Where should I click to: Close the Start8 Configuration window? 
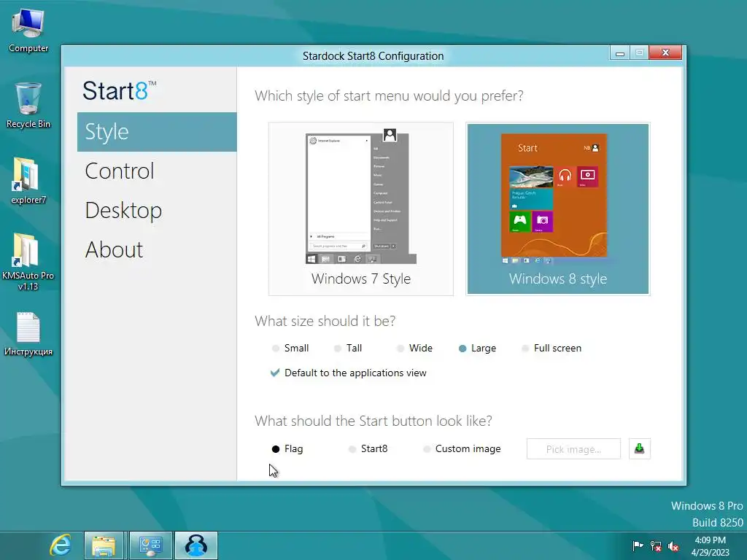pos(665,52)
